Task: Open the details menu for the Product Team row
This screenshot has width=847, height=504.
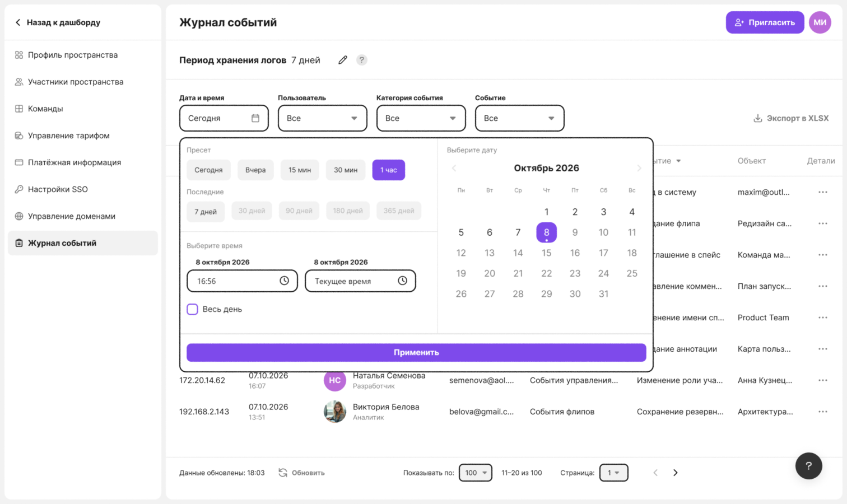Action: [x=822, y=318]
